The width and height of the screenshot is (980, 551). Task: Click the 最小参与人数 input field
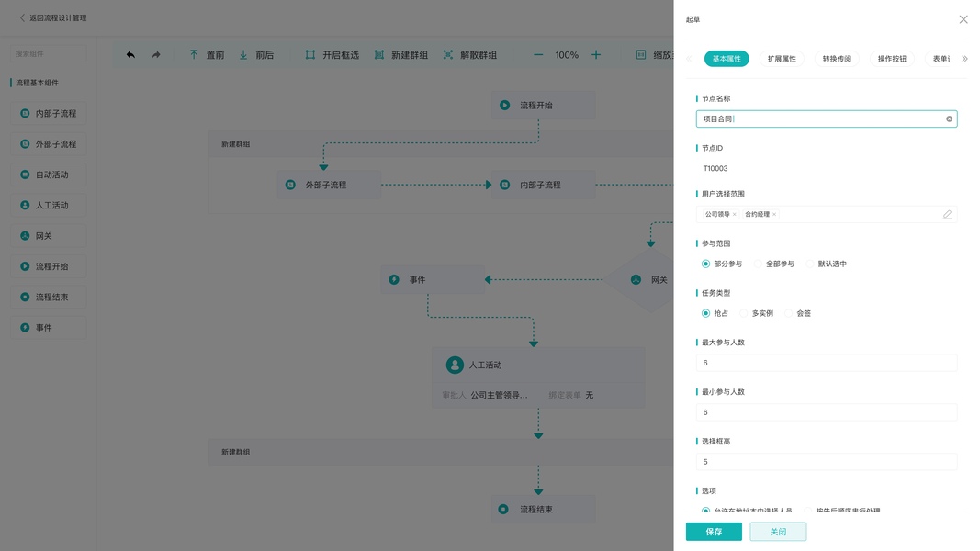point(827,412)
